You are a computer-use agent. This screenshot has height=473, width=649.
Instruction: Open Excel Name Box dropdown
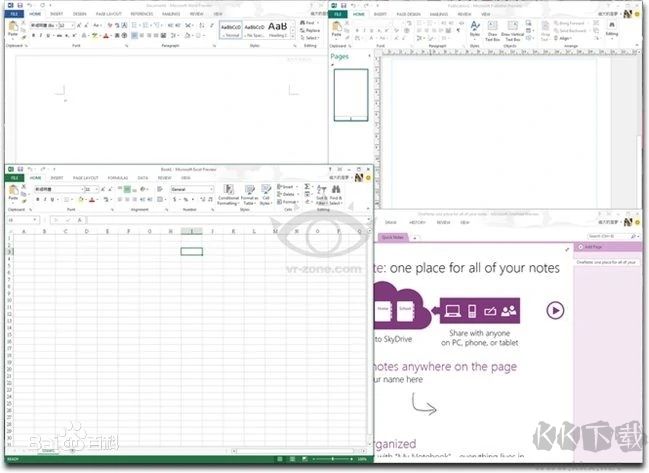[x=35, y=220]
